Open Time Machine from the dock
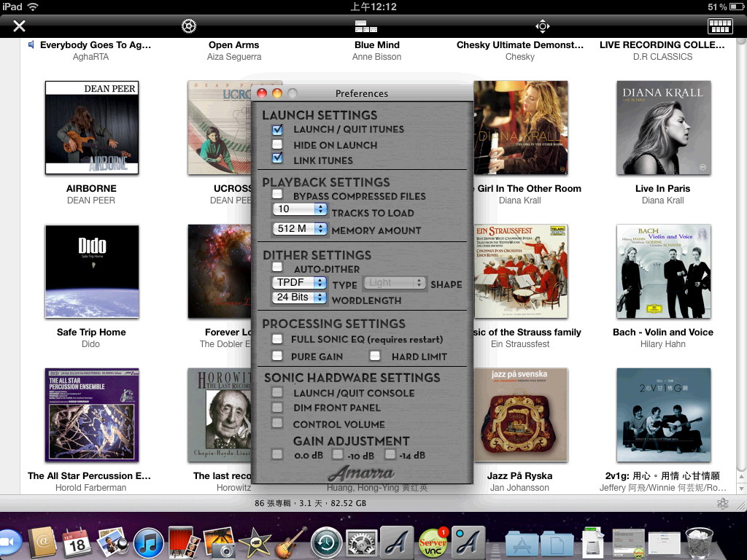 [326, 542]
